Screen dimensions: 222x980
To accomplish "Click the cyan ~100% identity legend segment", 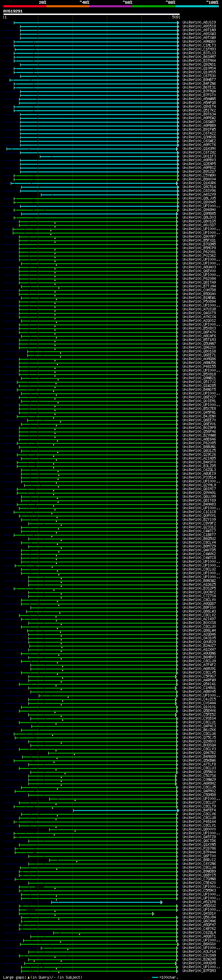I will 197,6.
